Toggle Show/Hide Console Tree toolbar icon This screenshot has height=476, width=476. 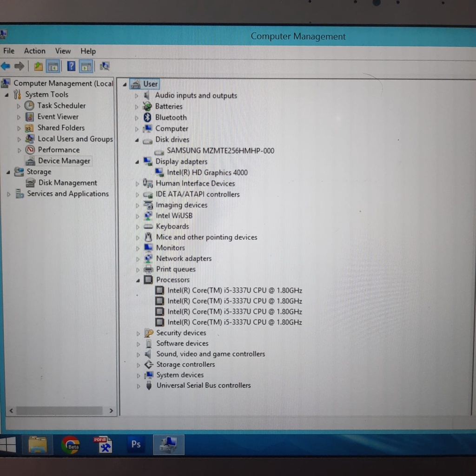53,66
